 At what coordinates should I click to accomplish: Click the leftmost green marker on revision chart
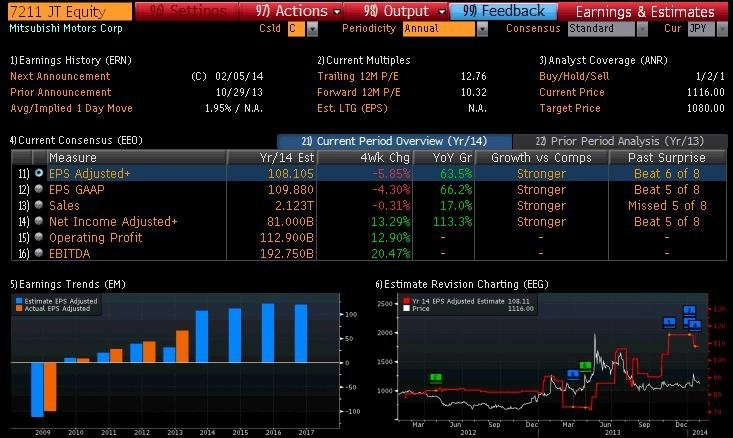(x=436, y=378)
